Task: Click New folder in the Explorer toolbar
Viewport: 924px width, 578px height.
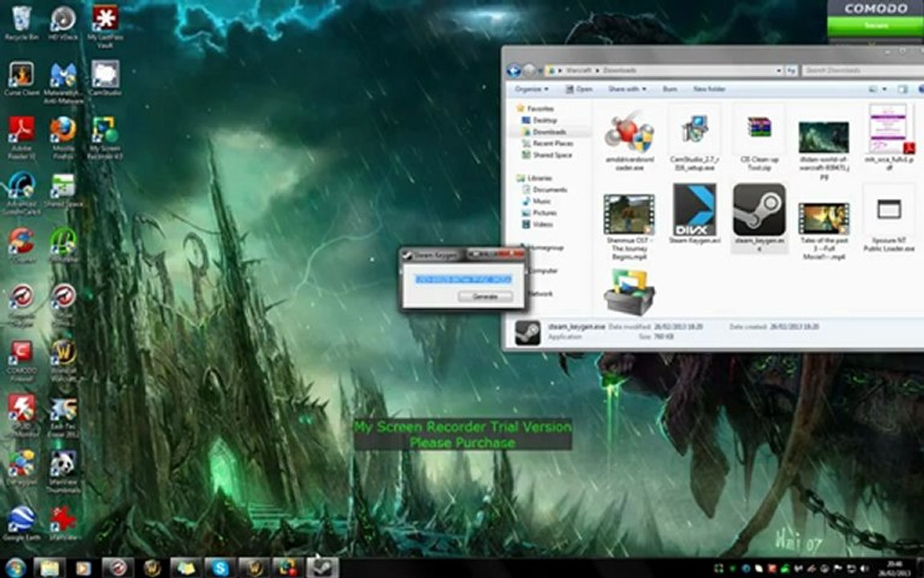Action: coord(709,89)
